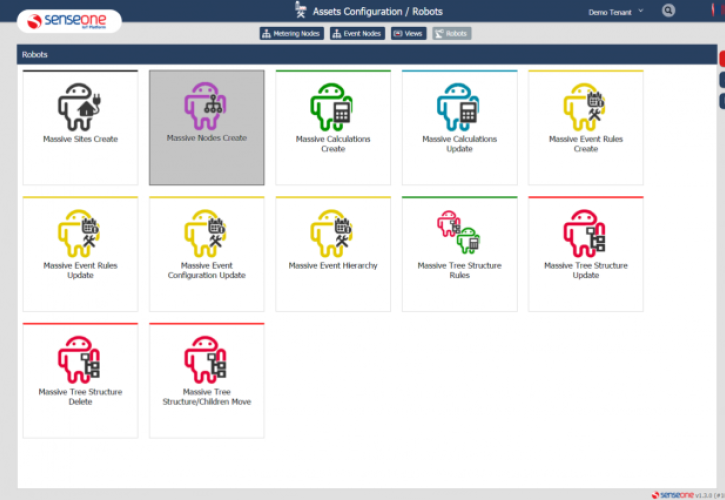Launch Massive Tree Structure Update robot
Screen dimensions: 725x500
coord(585,254)
